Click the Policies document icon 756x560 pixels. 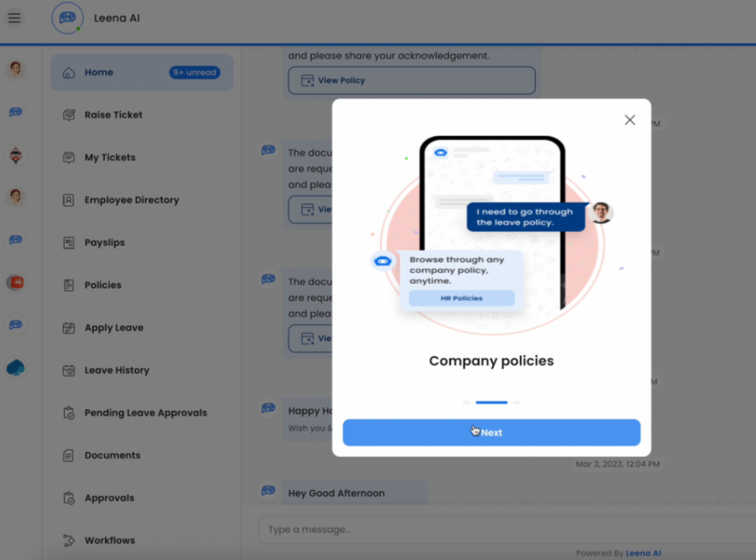click(x=69, y=285)
